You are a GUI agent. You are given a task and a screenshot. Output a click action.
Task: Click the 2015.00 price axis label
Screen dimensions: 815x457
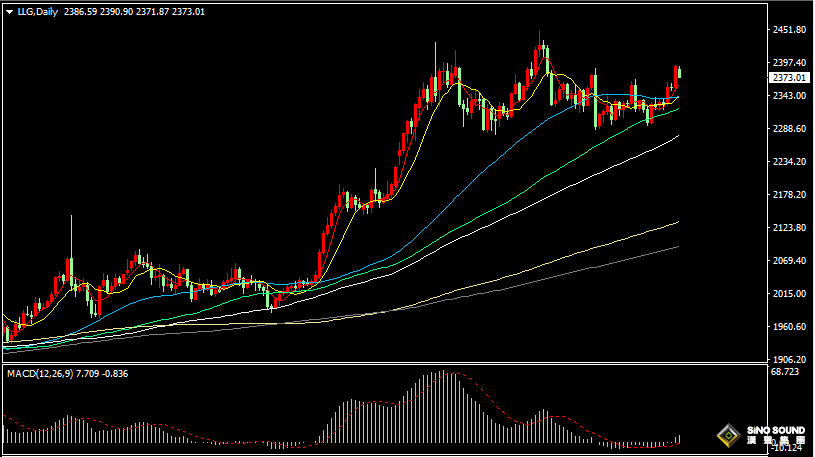[789, 294]
